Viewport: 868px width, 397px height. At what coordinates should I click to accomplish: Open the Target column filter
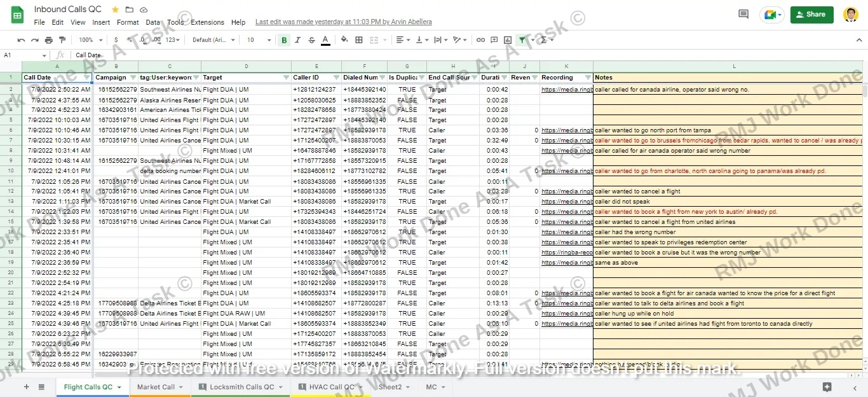pos(286,78)
